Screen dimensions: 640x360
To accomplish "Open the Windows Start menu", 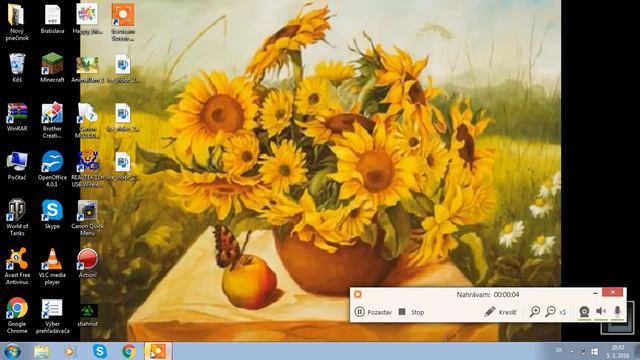I will point(12,351).
